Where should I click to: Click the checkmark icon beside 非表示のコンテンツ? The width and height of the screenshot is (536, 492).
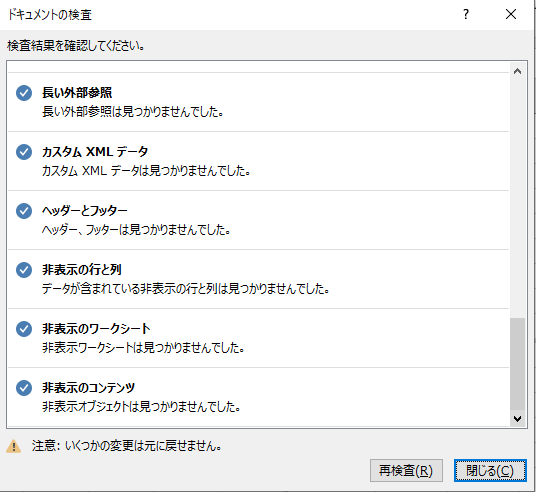point(24,388)
